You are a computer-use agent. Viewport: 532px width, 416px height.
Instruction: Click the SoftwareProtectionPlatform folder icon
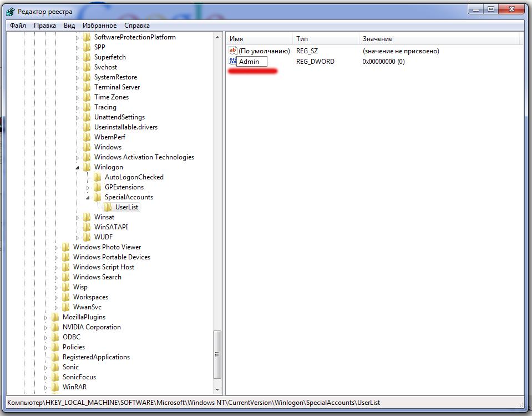pos(87,37)
